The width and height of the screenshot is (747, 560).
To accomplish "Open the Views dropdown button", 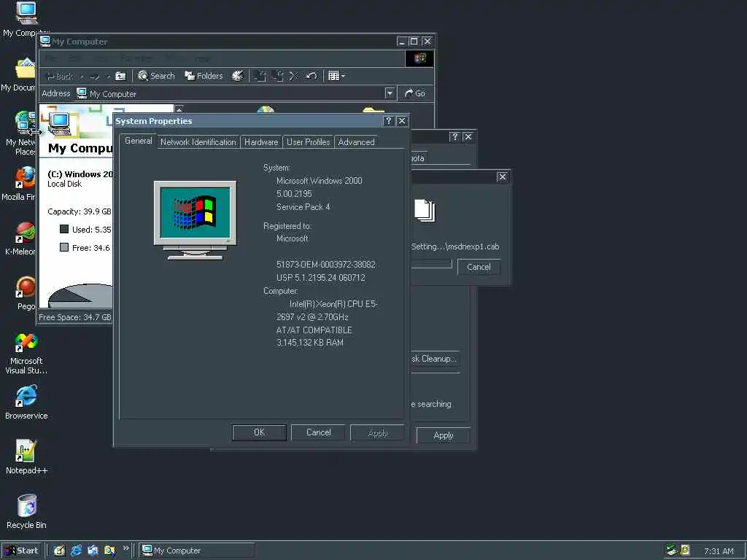I will pyautogui.click(x=336, y=76).
